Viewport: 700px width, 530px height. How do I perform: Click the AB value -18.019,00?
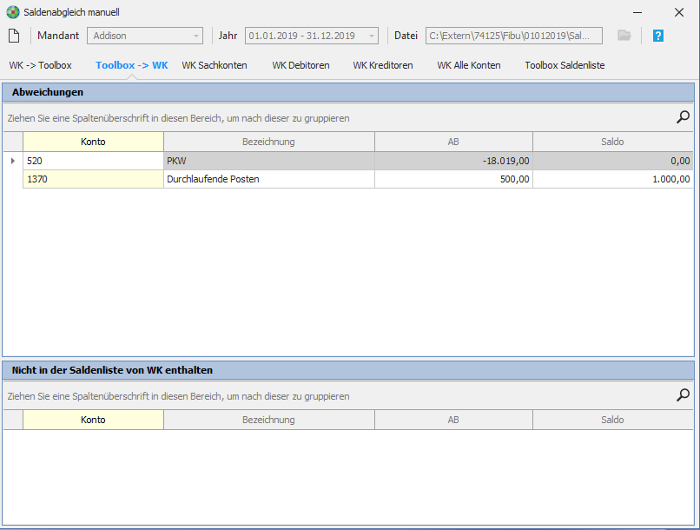click(x=454, y=161)
